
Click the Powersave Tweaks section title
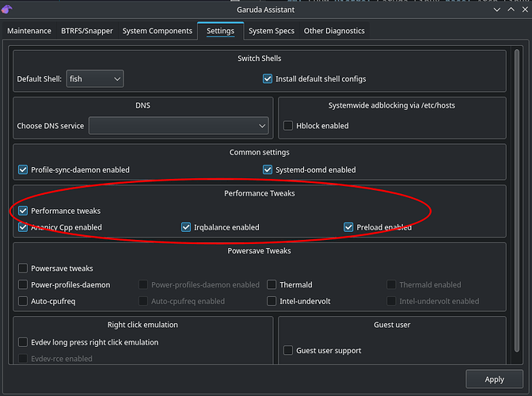coord(259,251)
